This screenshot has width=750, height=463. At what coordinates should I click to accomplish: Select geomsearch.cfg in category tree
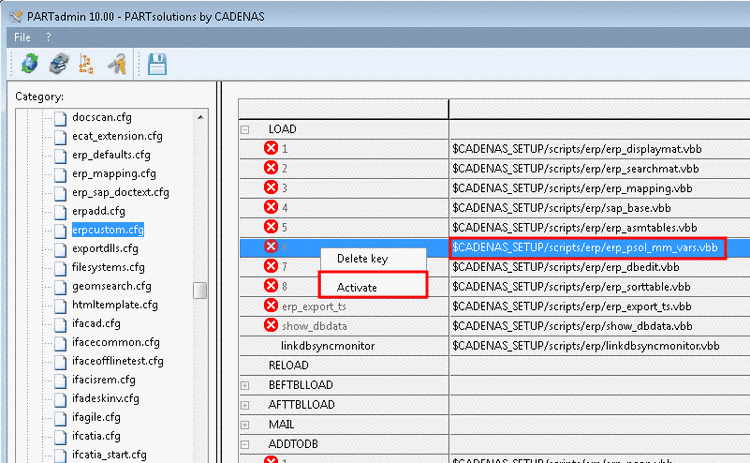112,286
